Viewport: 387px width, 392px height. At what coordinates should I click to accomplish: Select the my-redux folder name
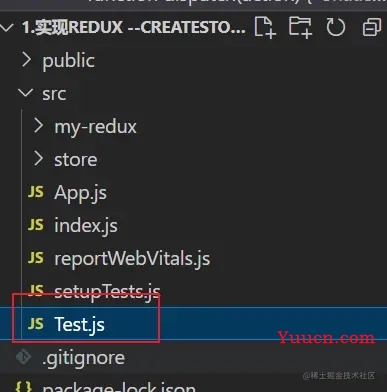96,127
